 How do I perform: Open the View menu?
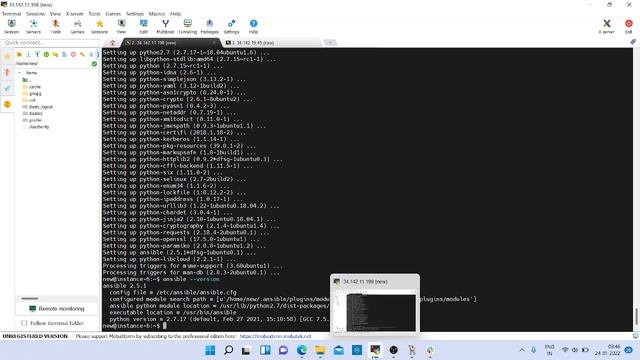[55, 13]
